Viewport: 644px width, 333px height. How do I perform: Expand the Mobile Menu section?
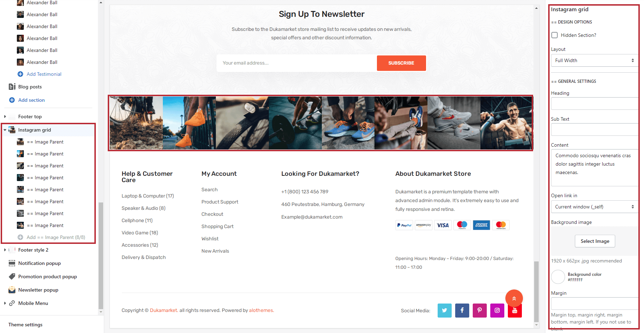(5, 303)
